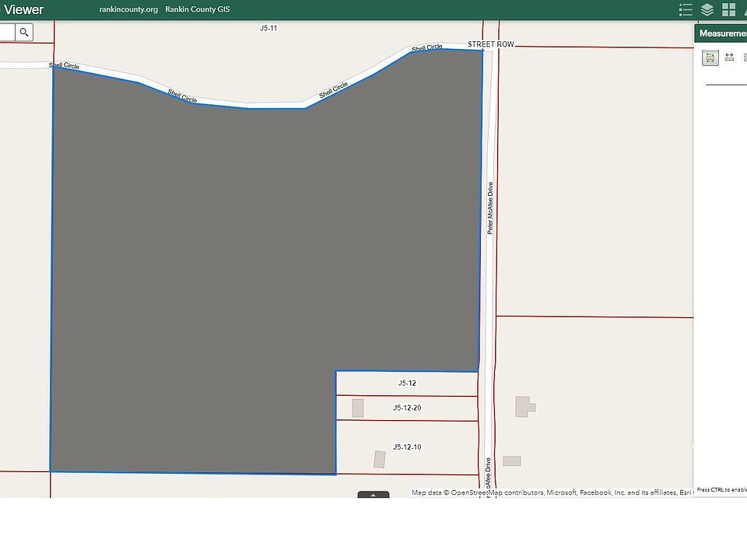Open the rankincounty.org link
Image resolution: width=747 pixels, height=560 pixels.
click(128, 10)
